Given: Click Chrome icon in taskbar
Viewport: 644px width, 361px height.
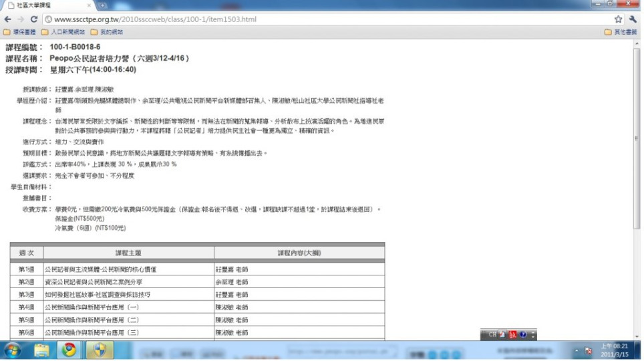Looking at the screenshot, I should [x=69, y=350].
